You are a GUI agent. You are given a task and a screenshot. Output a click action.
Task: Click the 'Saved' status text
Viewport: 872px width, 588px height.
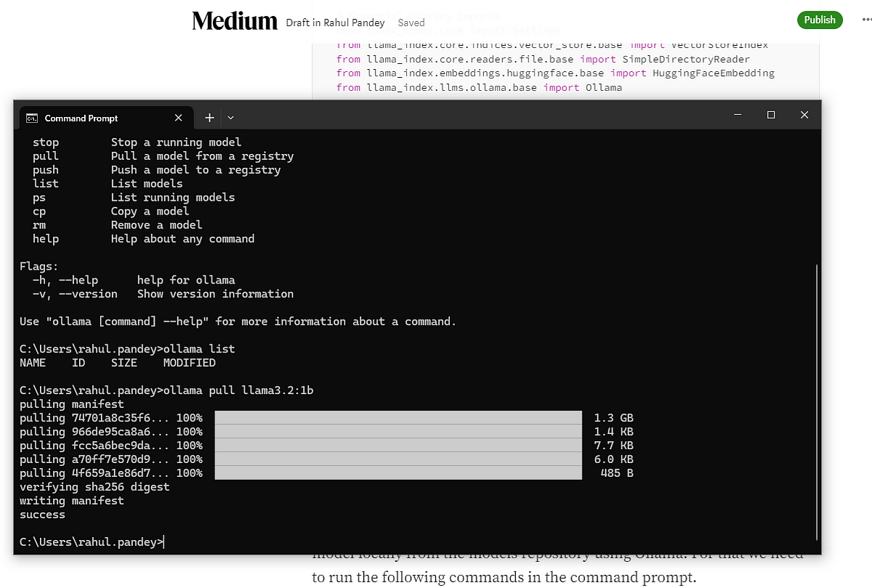[x=411, y=23]
